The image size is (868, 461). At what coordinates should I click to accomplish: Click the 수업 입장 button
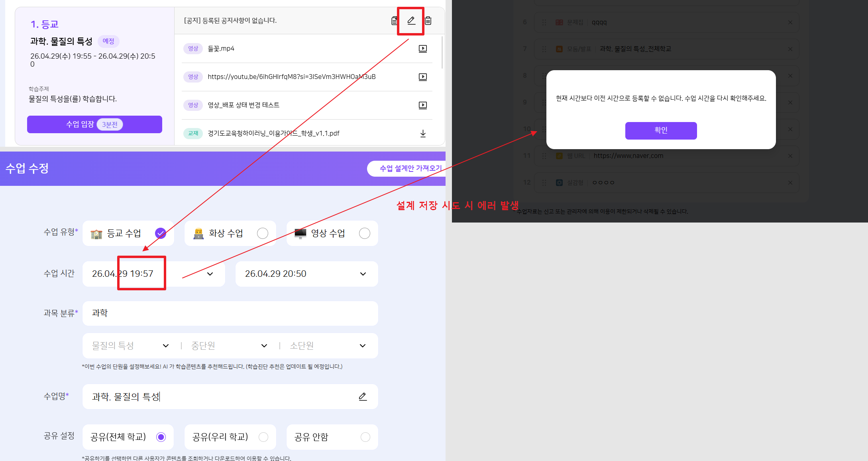(x=94, y=124)
